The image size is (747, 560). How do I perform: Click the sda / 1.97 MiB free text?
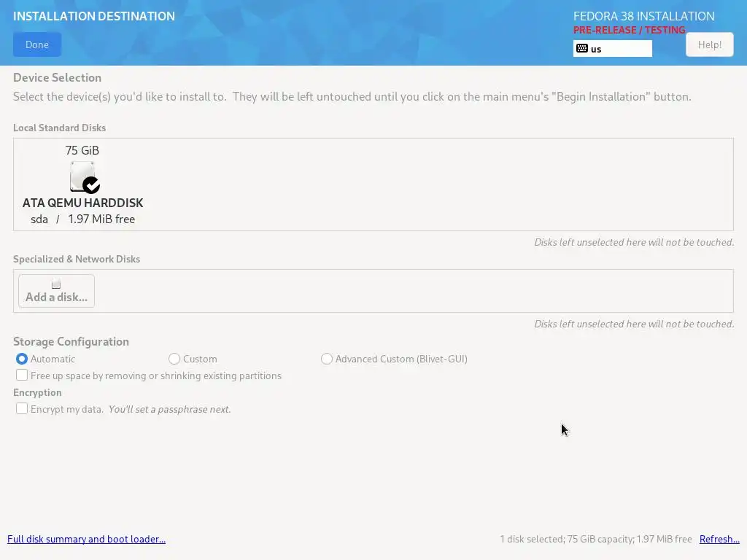[83, 219]
